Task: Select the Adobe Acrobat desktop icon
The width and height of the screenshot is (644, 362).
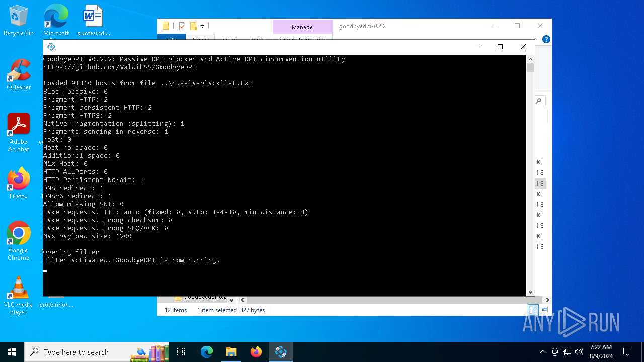Action: point(19,133)
